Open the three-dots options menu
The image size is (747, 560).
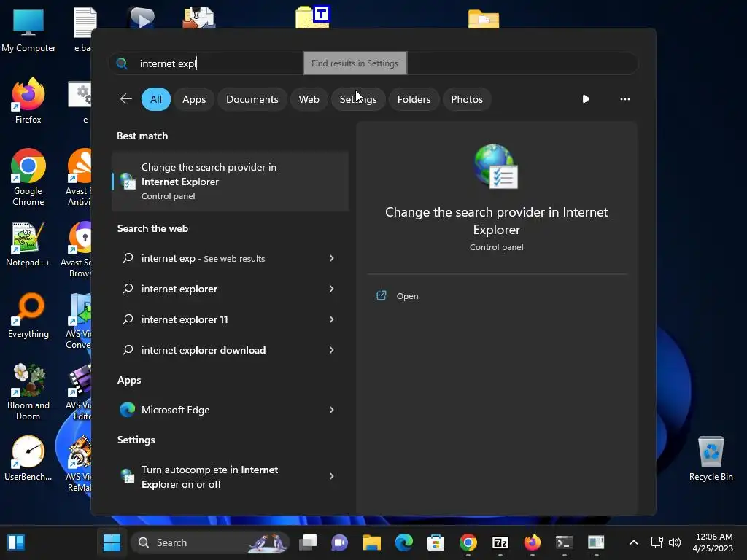click(624, 99)
